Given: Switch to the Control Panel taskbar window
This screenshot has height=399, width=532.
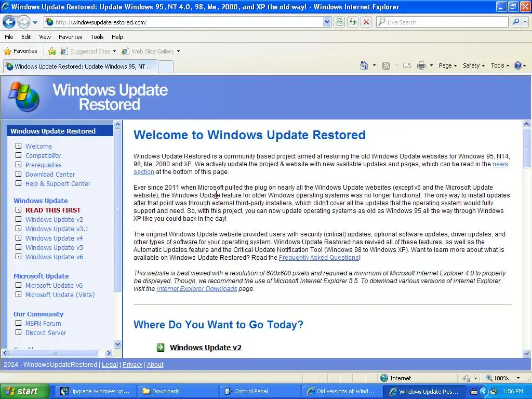Looking at the screenshot, I should coord(260,391).
